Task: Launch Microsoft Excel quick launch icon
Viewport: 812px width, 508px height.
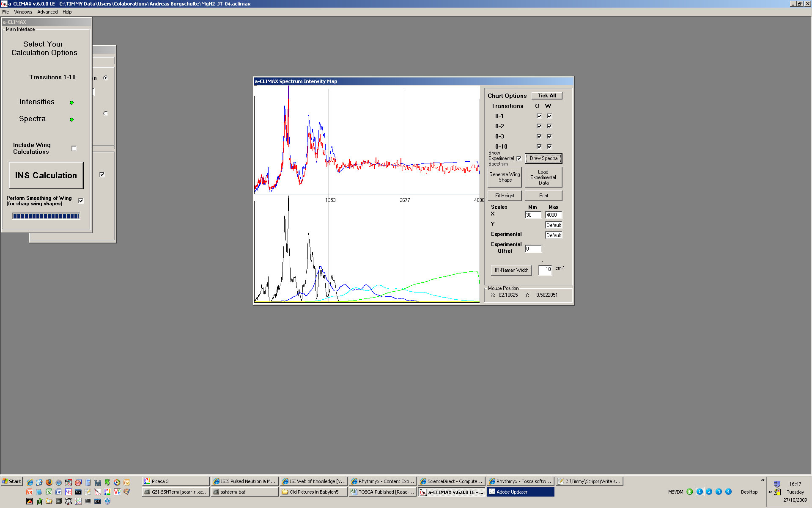Action: coord(49,492)
